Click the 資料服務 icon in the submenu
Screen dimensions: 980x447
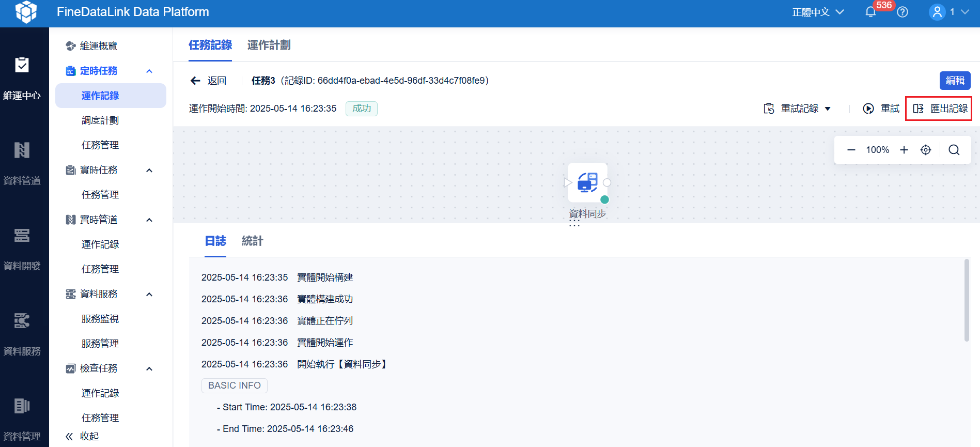(71, 294)
